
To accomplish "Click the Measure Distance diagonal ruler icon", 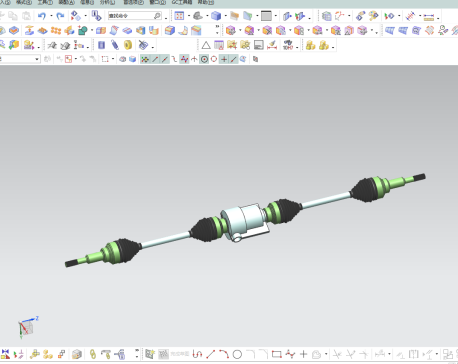I will point(411,16).
